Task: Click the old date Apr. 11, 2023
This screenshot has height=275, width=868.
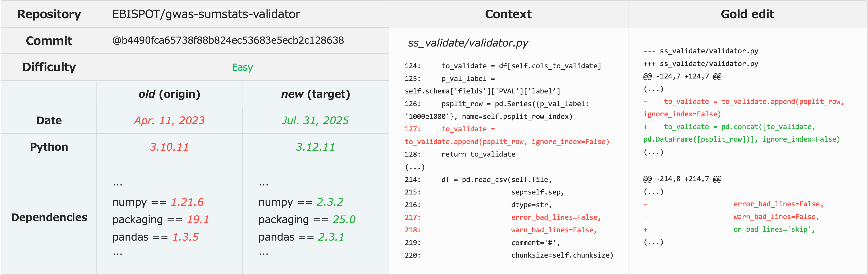Action: (169, 120)
